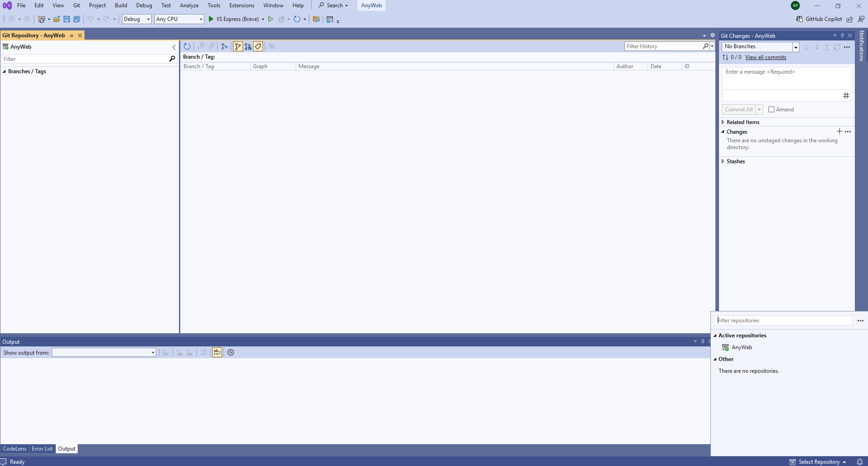Image resolution: width=868 pixels, height=466 pixels.
Task: Click the Save All toolbar icon
Action: point(77,19)
